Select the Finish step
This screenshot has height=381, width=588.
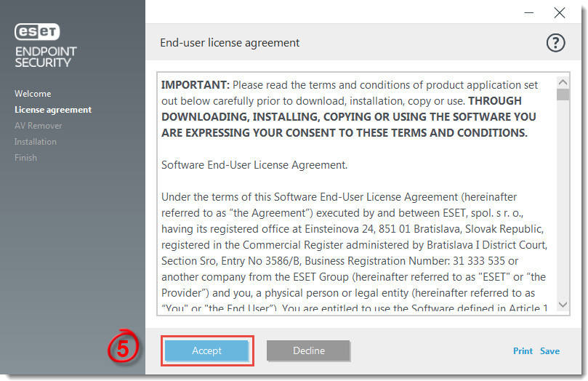coord(26,158)
